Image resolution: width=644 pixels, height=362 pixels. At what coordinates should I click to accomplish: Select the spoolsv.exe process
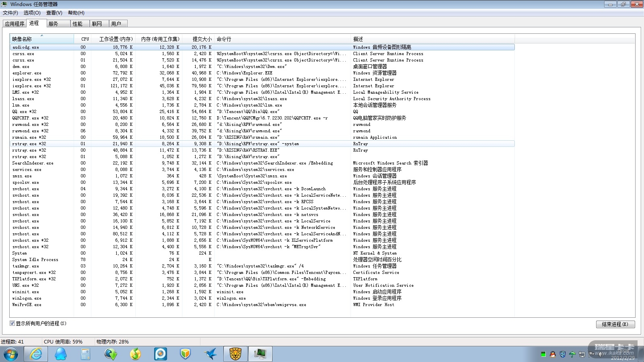point(262,182)
